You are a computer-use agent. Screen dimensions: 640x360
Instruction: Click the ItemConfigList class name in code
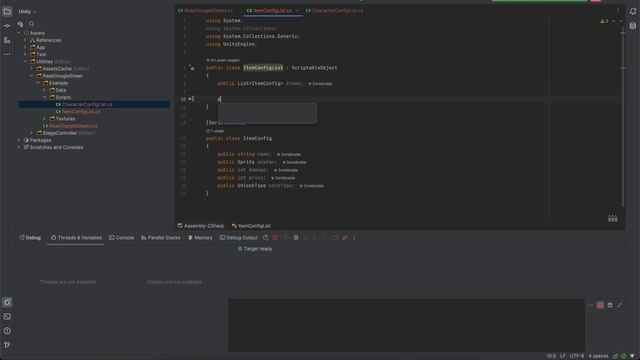point(263,68)
